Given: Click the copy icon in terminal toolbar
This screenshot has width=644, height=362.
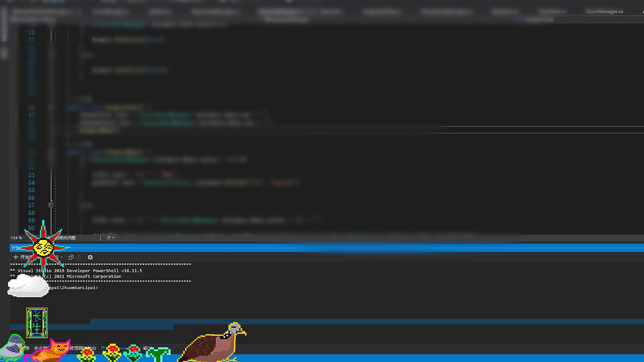Looking at the screenshot, I should [71, 257].
